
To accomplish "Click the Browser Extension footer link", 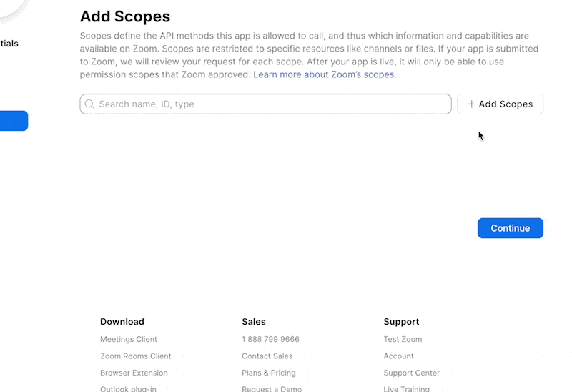I will click(134, 373).
